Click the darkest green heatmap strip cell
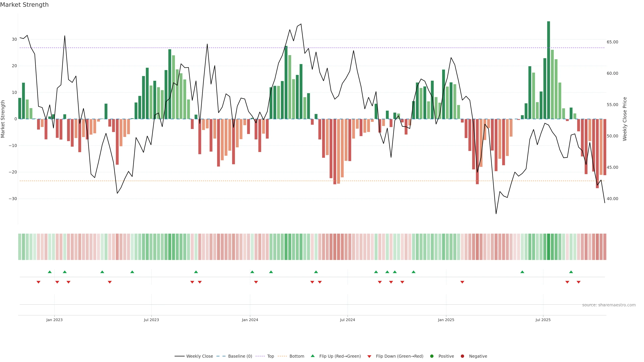Screen dimensions: 644x362 [549, 247]
